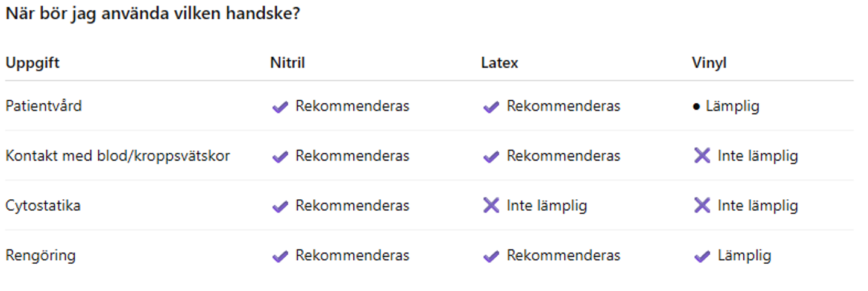The width and height of the screenshot is (868, 291).
Task: Click the Uppgift column header
Action: 33,63
